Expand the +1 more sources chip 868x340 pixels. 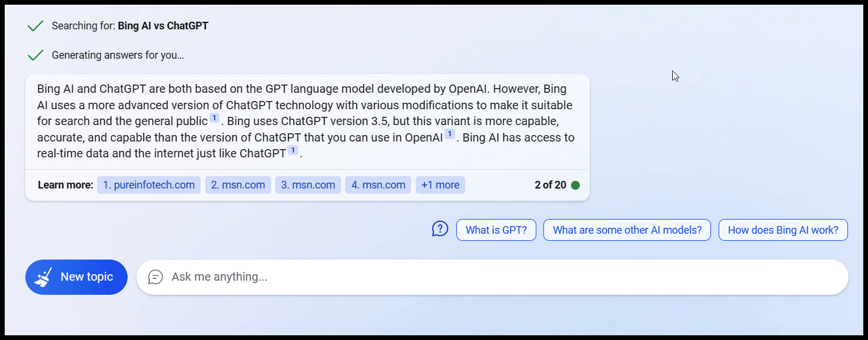pyautogui.click(x=440, y=184)
